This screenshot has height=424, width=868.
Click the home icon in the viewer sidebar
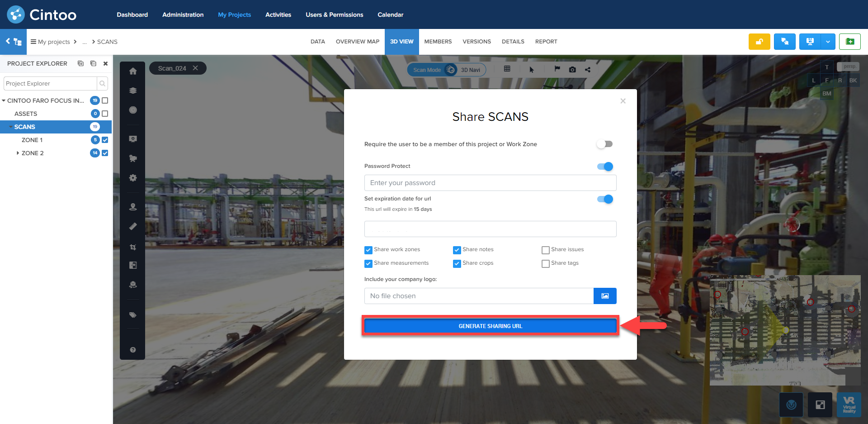tap(133, 71)
